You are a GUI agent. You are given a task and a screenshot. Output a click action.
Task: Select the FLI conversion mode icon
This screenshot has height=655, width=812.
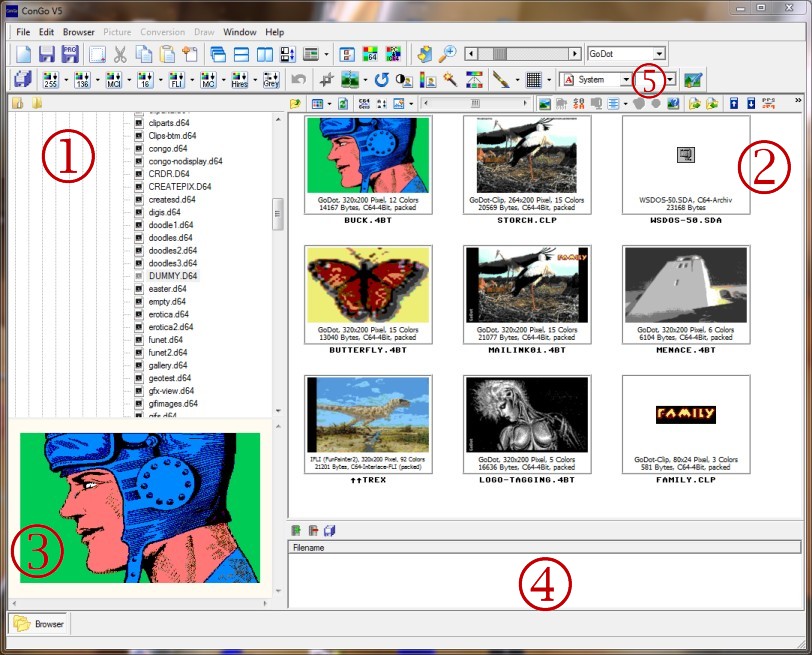click(175, 79)
